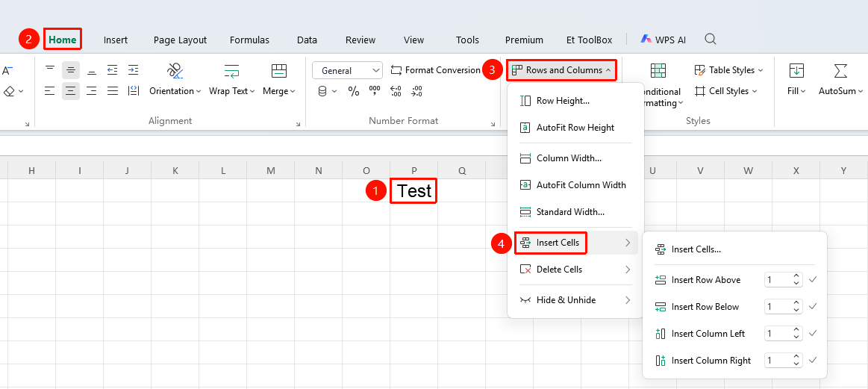The image size is (868, 389).
Task: Click Insert Column Left
Action: 708,334
